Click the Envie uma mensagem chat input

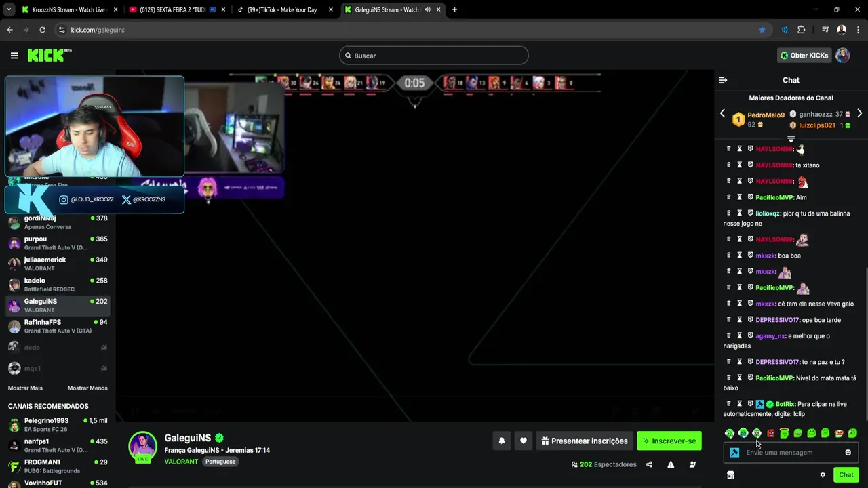click(791, 453)
